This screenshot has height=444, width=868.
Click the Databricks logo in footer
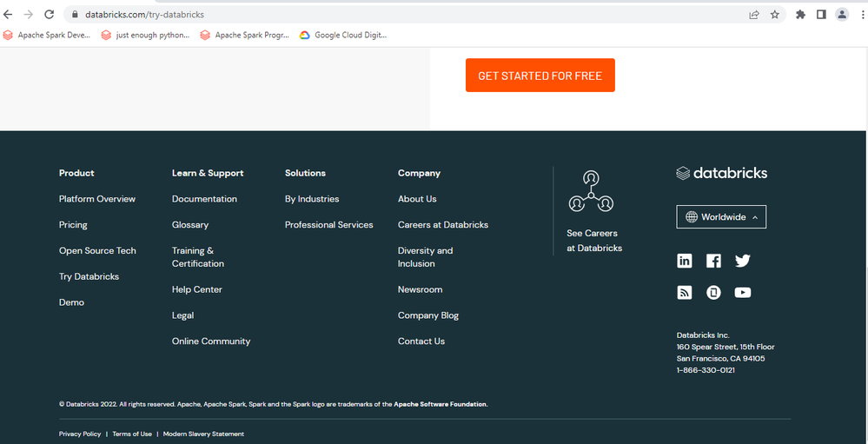tap(721, 173)
